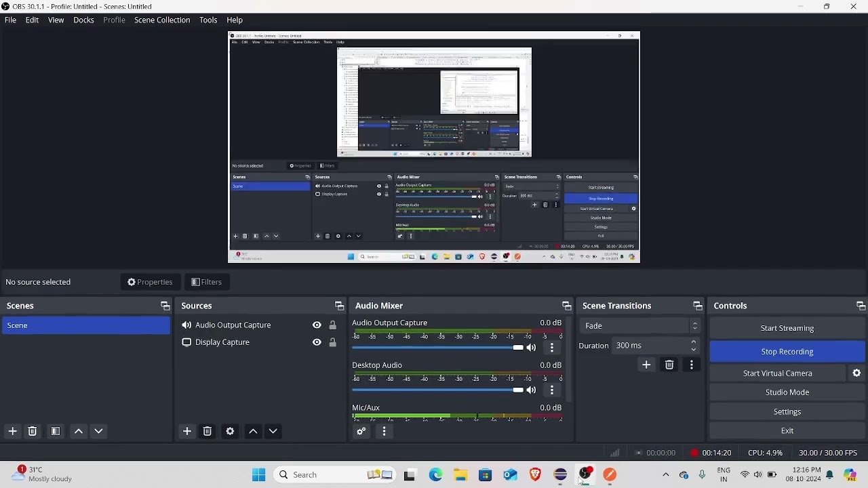
Task: Open the Windows Start menu
Action: tap(258, 474)
